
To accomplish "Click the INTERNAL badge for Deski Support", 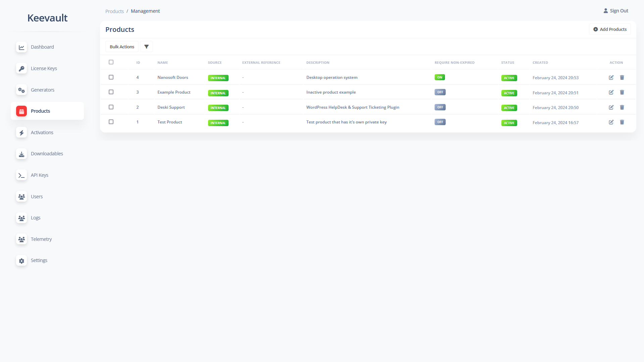I will (218, 108).
